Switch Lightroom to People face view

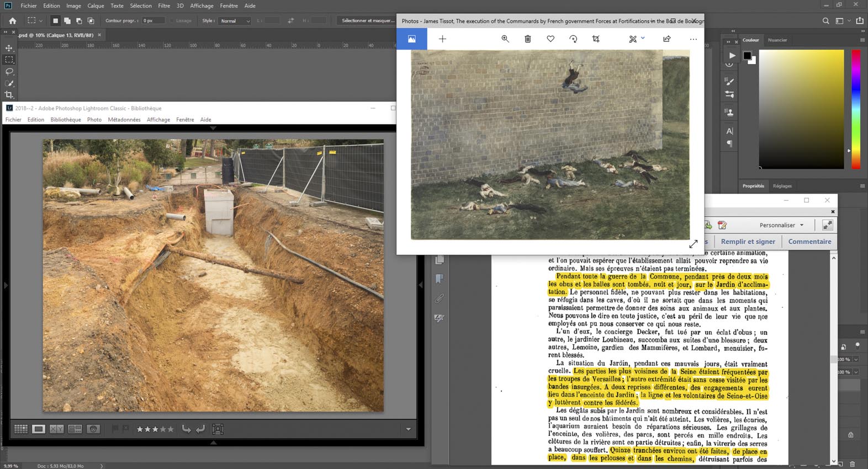(93, 429)
